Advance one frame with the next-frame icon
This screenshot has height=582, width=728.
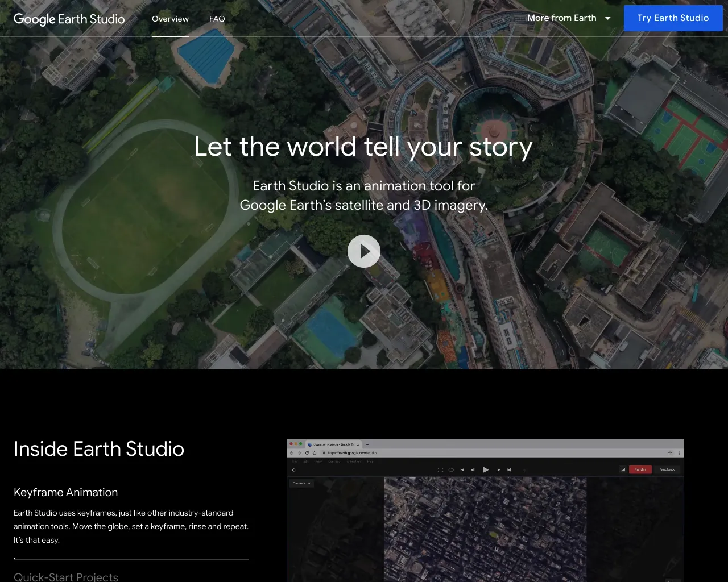pyautogui.click(x=498, y=470)
